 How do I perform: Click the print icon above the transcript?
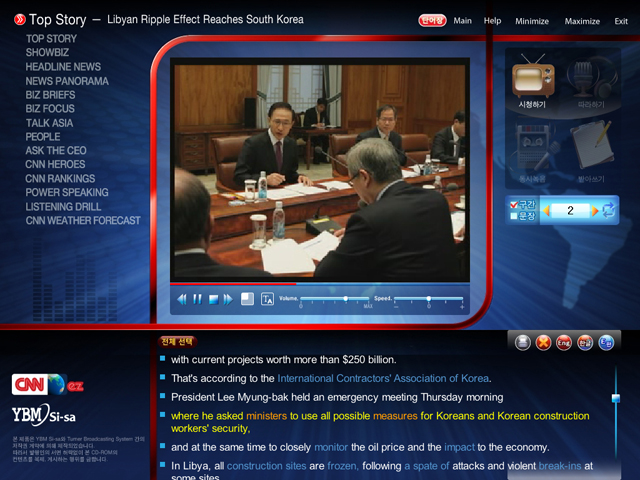pyautogui.click(x=522, y=343)
